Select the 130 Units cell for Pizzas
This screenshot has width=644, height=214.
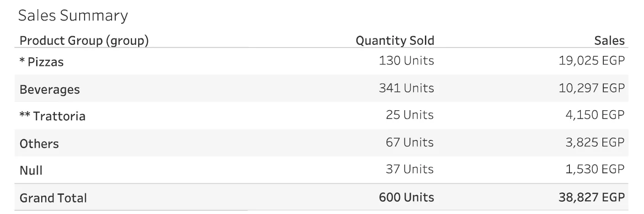(406, 61)
